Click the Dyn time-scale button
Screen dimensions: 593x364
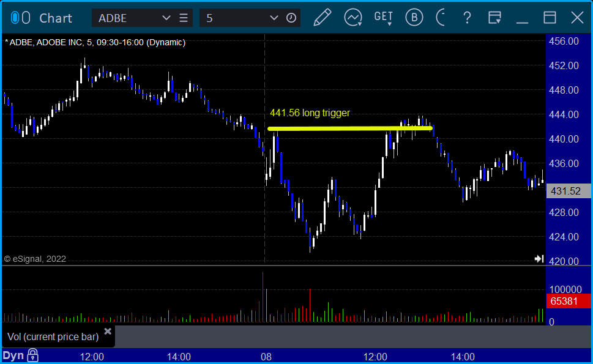(x=13, y=355)
